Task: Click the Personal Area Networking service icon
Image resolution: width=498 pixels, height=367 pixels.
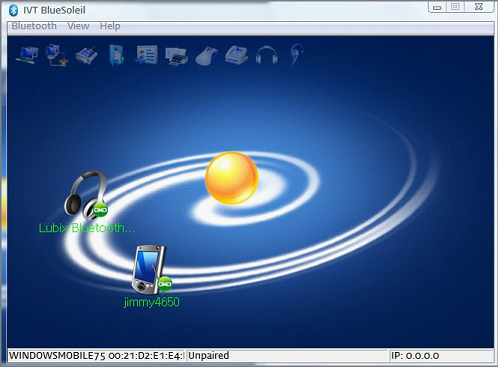Action: pos(27,55)
